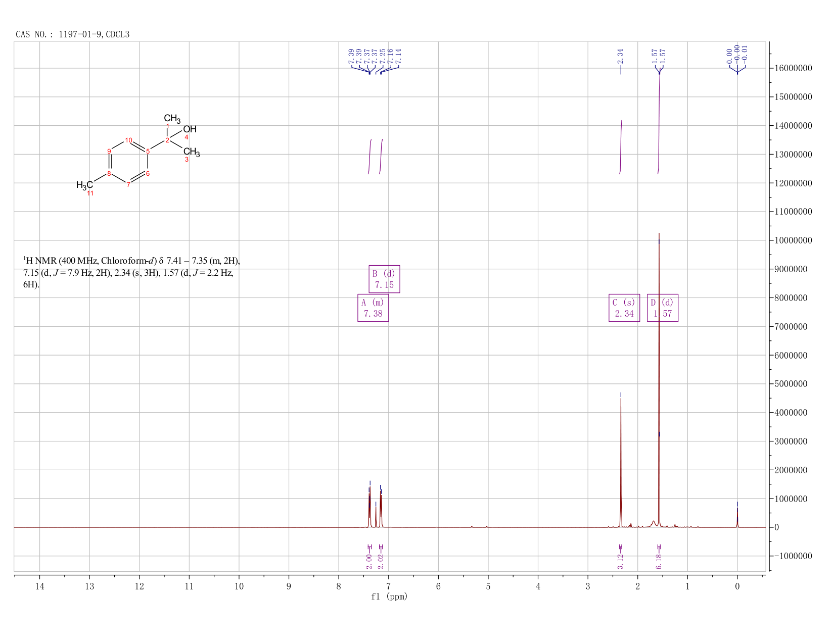The height and width of the screenshot is (644, 834).
Task: Click the top peak label '2.34' in blue
Action: [620, 56]
